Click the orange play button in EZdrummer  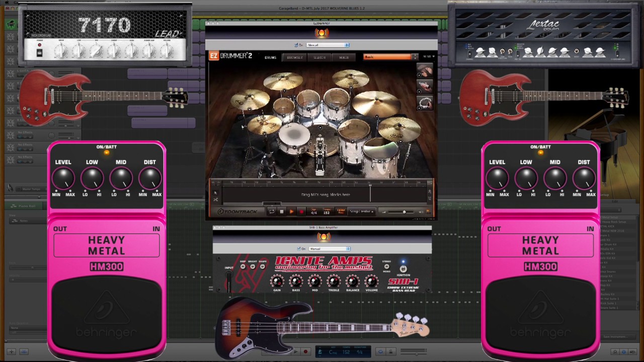291,212
